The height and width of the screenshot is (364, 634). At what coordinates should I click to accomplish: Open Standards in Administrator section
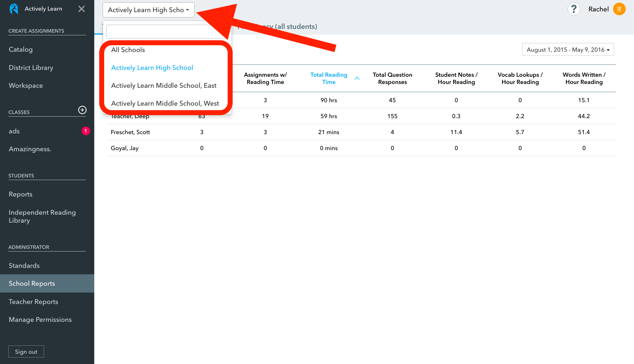[24, 266]
